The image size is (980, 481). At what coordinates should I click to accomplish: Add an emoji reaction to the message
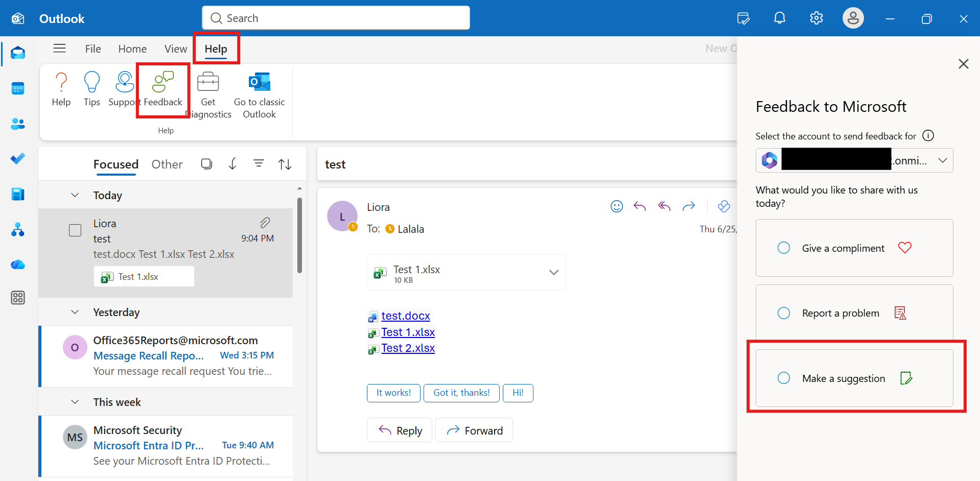click(x=617, y=206)
